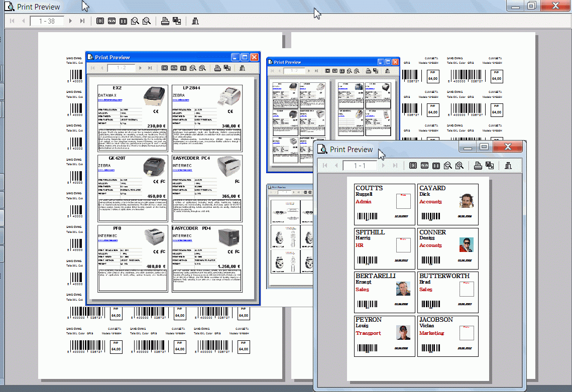Go to previous page in the 1 - 1 badge preview
572x392 pixels.
(336, 166)
